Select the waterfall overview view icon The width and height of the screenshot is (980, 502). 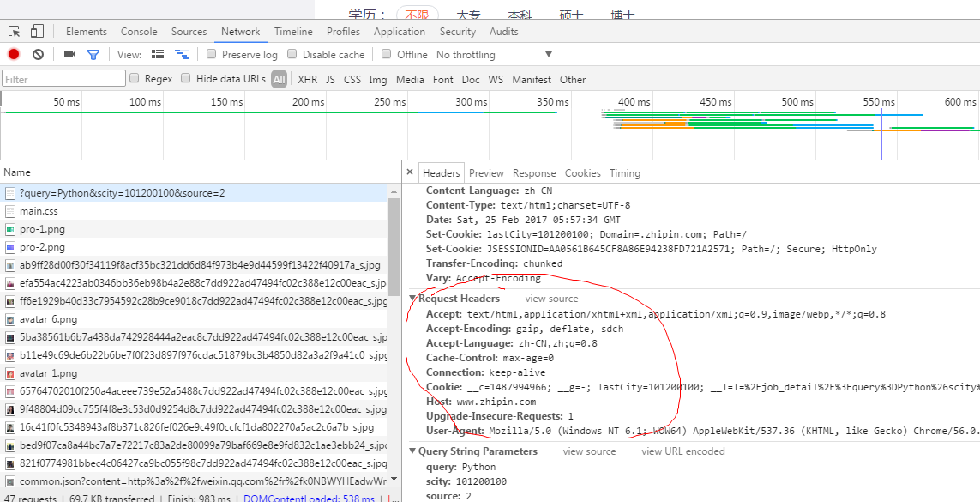[x=182, y=54]
